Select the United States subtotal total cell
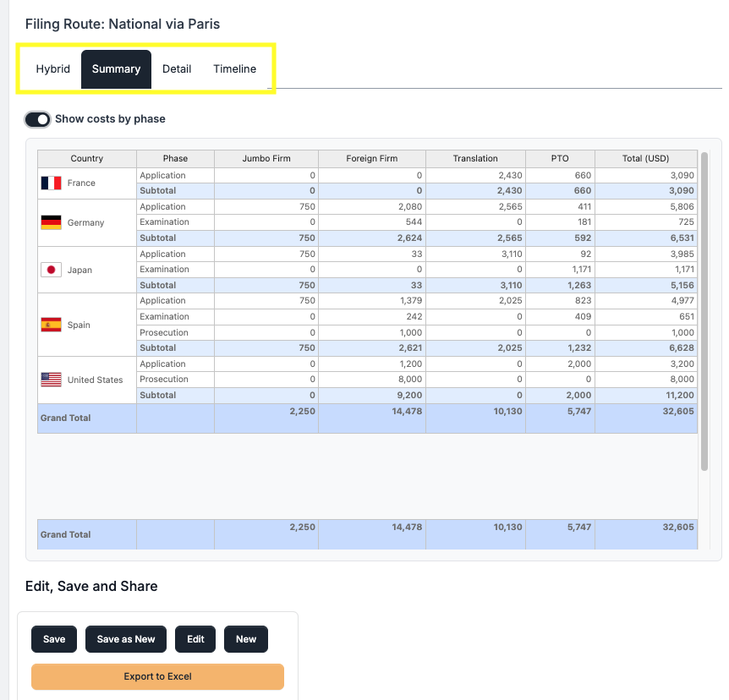Viewport: 729px width, 700px height. (x=646, y=395)
